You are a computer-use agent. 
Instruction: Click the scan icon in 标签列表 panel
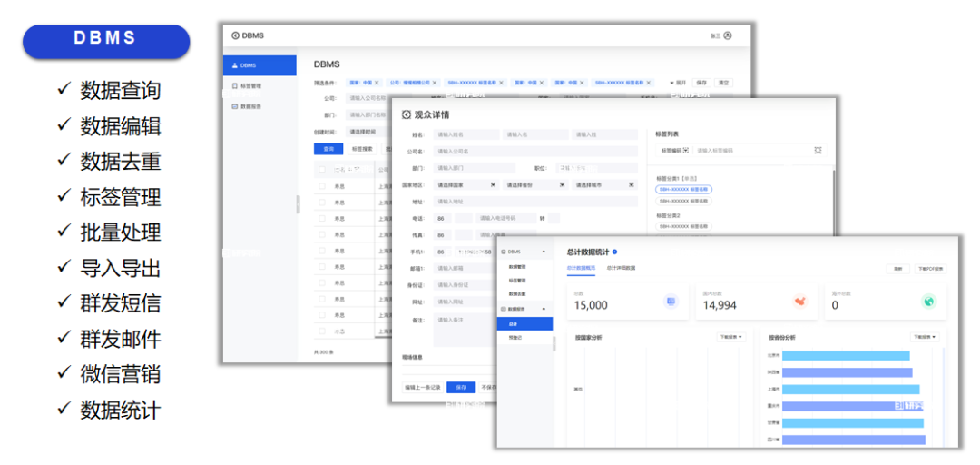click(x=818, y=150)
